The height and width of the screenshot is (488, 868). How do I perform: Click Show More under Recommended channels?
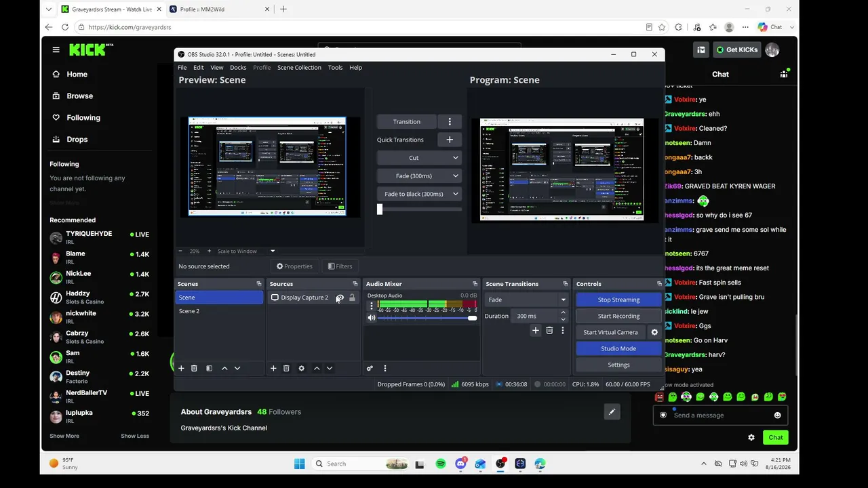[x=64, y=436]
